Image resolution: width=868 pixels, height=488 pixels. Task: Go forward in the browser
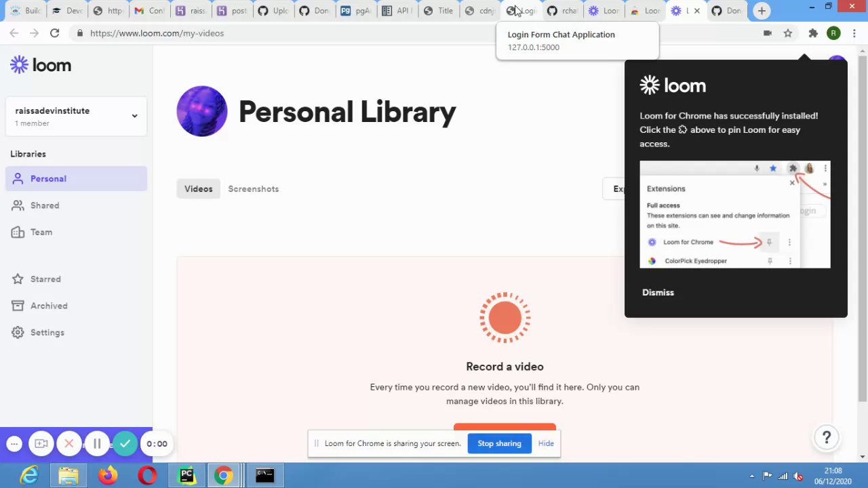tap(34, 33)
